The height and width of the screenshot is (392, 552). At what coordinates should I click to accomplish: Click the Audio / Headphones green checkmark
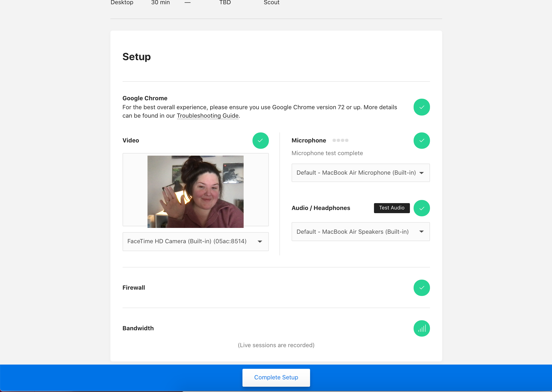coord(422,208)
